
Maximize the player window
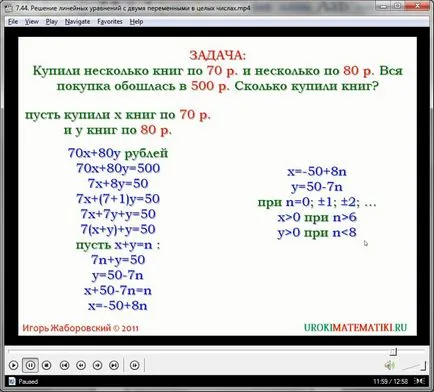[x=397, y=6]
